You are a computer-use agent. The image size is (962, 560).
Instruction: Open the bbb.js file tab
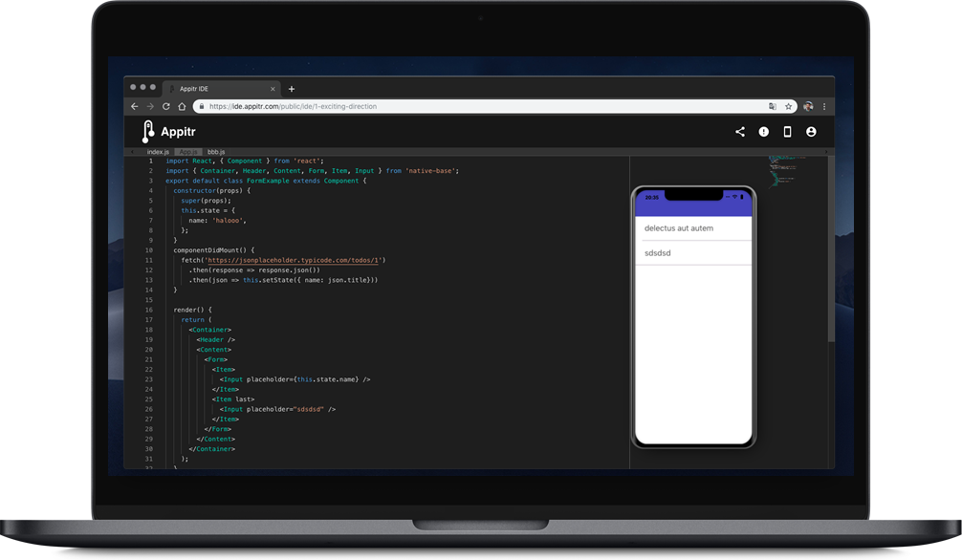tap(216, 152)
